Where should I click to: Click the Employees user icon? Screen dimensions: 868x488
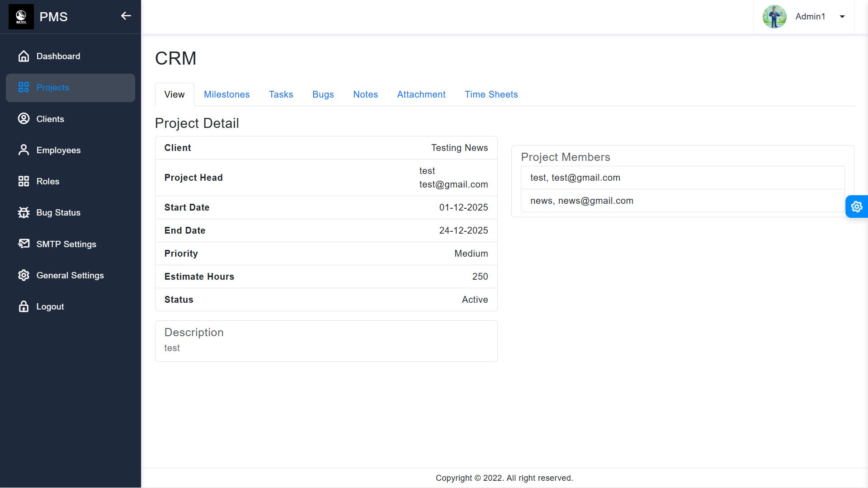24,150
